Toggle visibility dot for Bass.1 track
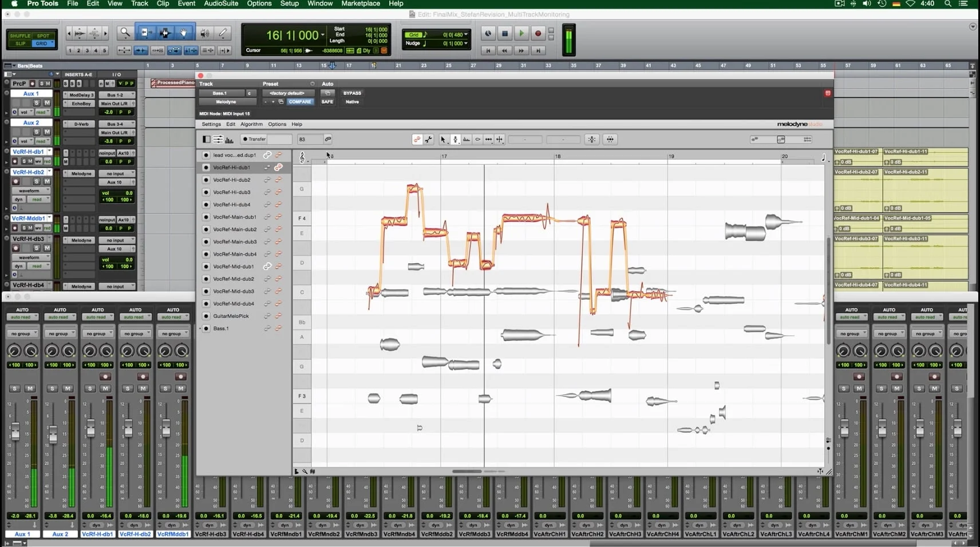 coord(206,328)
